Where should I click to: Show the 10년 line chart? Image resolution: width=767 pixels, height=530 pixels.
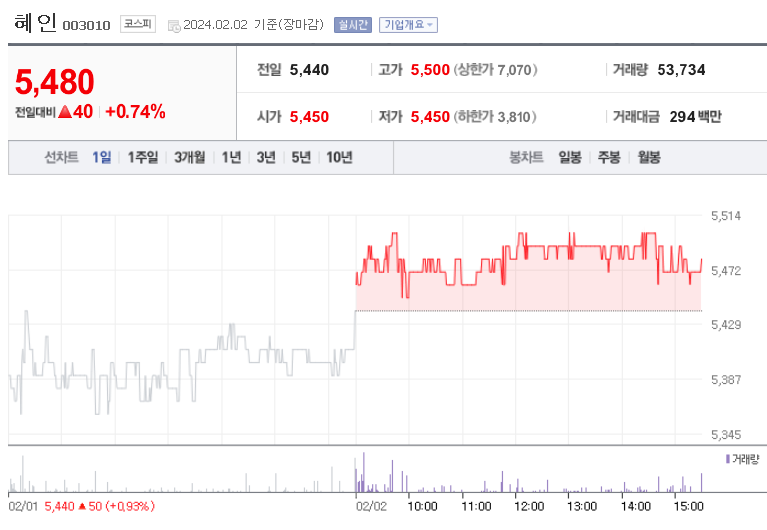(x=339, y=157)
